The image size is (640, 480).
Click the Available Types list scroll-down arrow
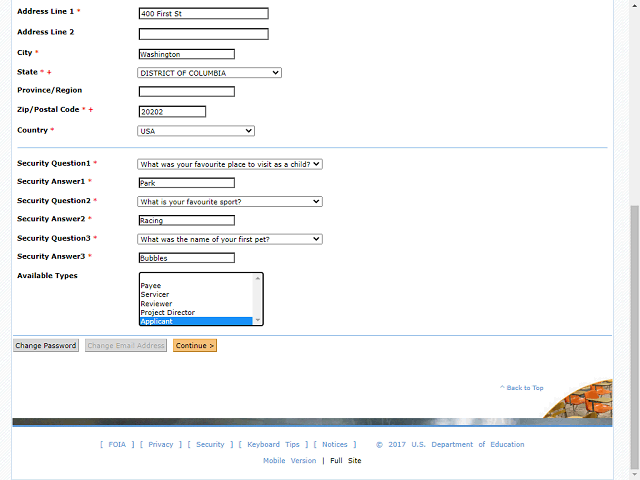258,320
